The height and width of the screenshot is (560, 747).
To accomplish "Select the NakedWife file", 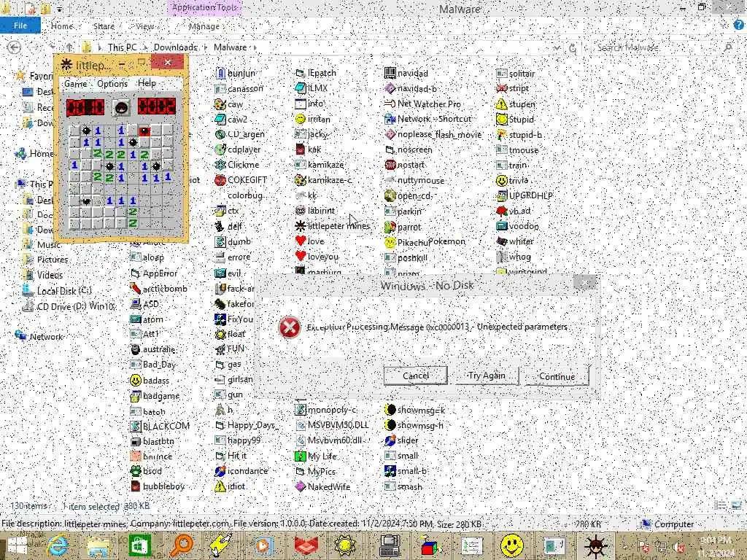I will [x=322, y=486].
